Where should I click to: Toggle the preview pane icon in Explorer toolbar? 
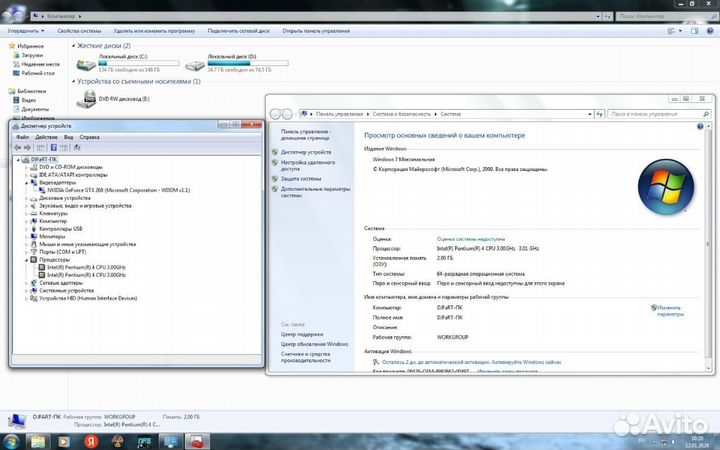click(x=694, y=31)
